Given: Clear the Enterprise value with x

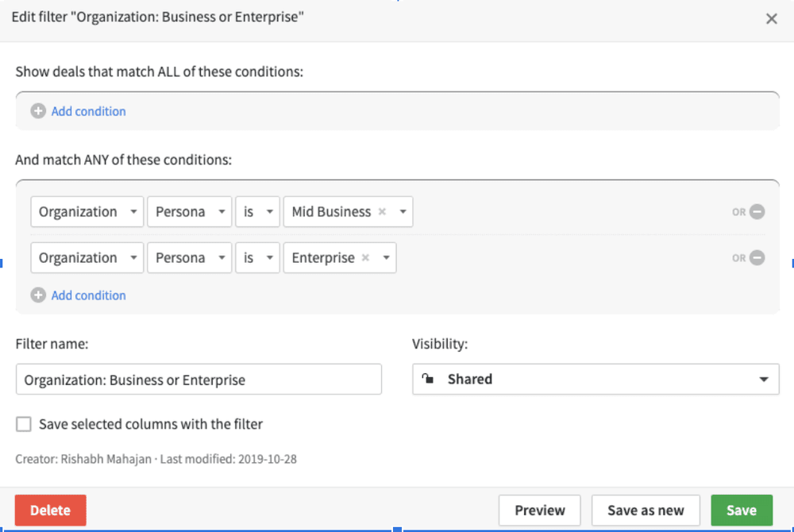Looking at the screenshot, I should (x=365, y=258).
